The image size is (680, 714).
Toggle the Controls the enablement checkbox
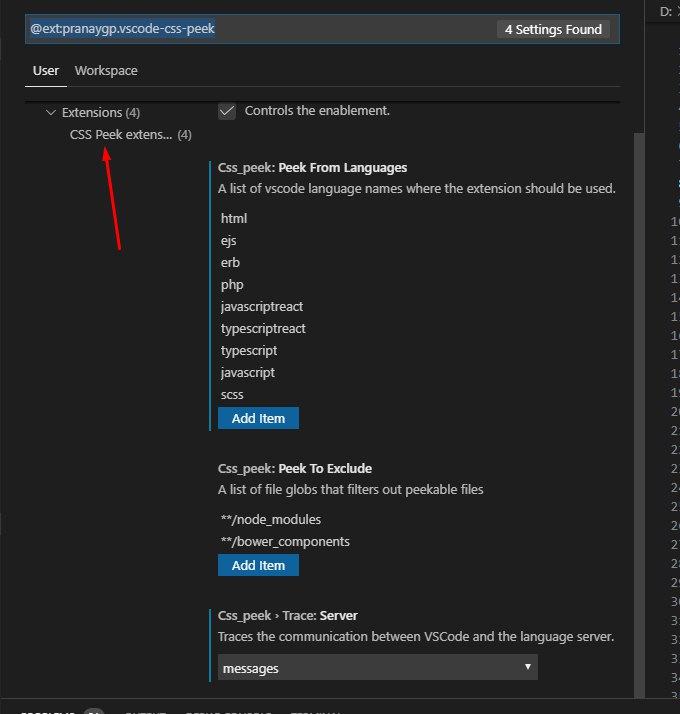227,111
